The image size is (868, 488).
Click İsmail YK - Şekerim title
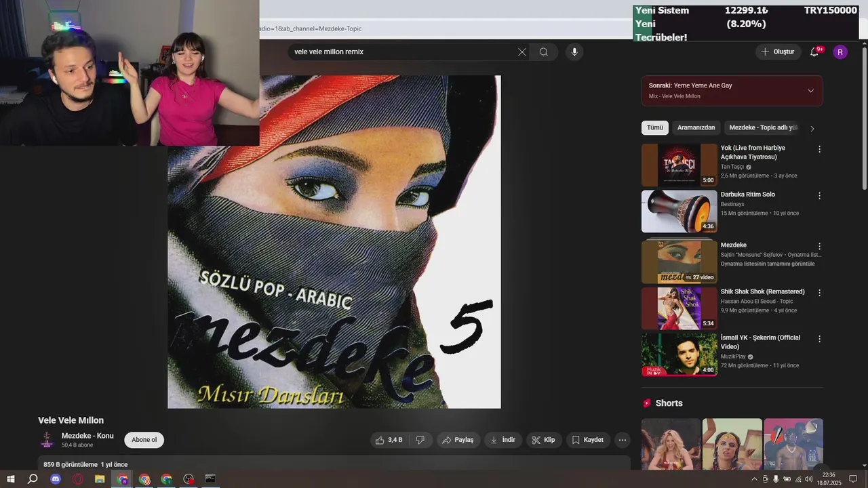[x=760, y=342]
